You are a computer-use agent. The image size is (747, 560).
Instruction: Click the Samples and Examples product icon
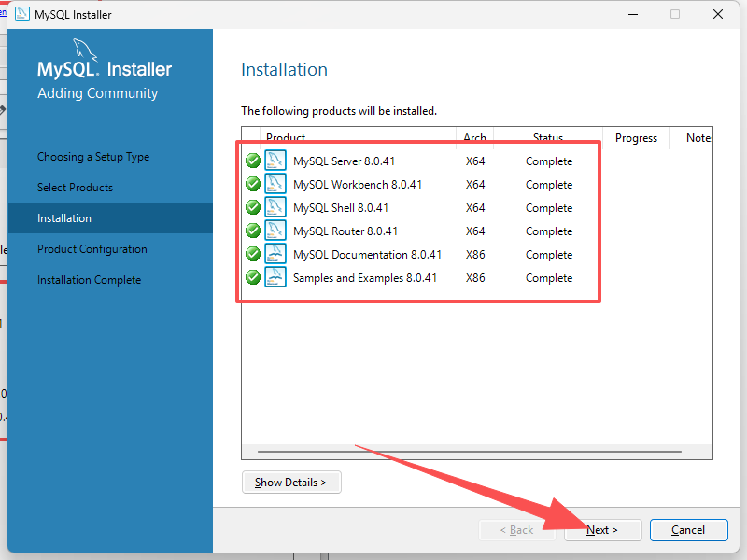click(275, 277)
